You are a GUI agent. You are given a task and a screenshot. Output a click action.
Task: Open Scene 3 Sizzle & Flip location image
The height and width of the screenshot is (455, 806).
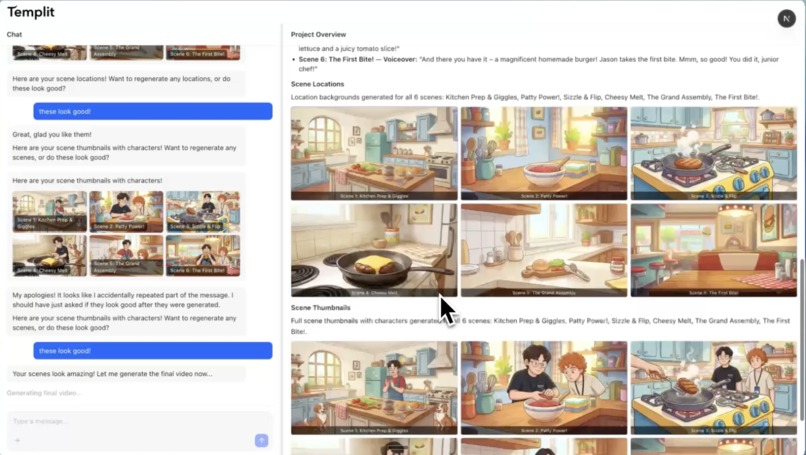[x=713, y=153]
